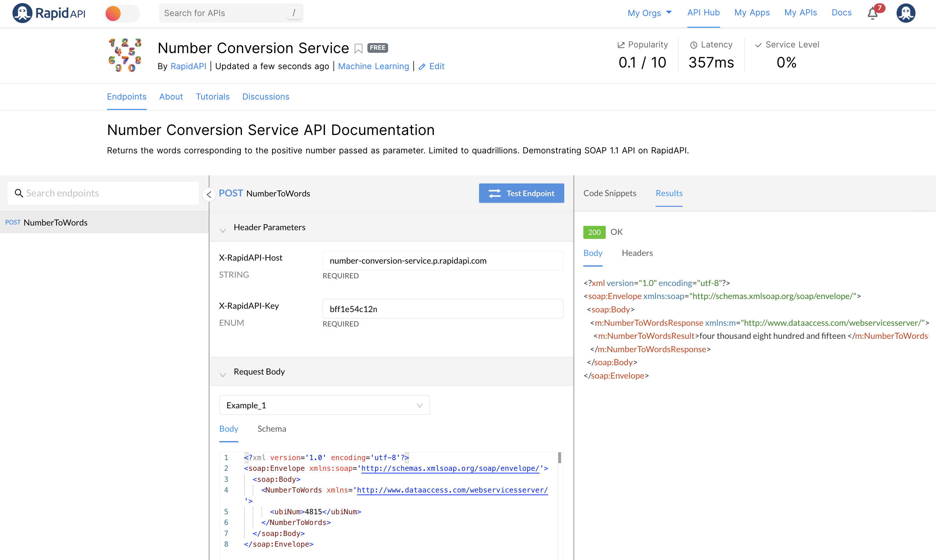
Task: Select the Schema tab
Action: point(271,429)
